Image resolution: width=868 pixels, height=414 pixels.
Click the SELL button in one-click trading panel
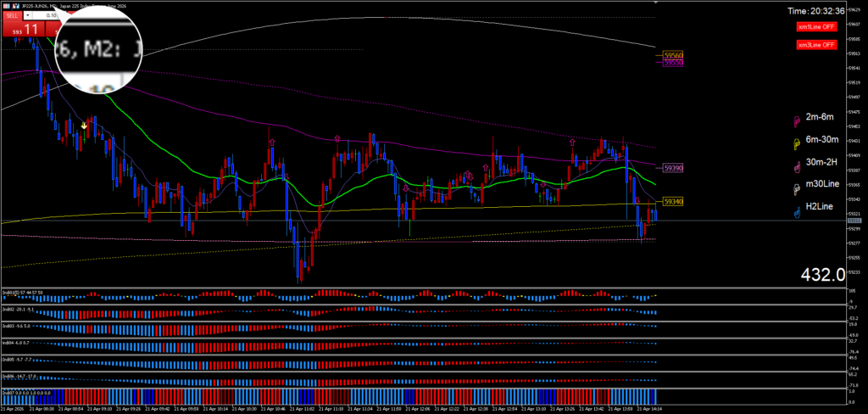pos(10,15)
